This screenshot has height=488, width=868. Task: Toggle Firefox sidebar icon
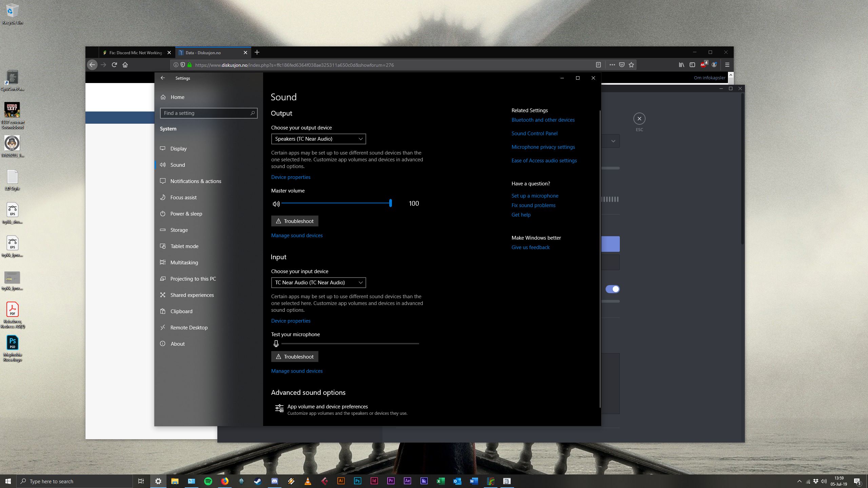tap(692, 65)
